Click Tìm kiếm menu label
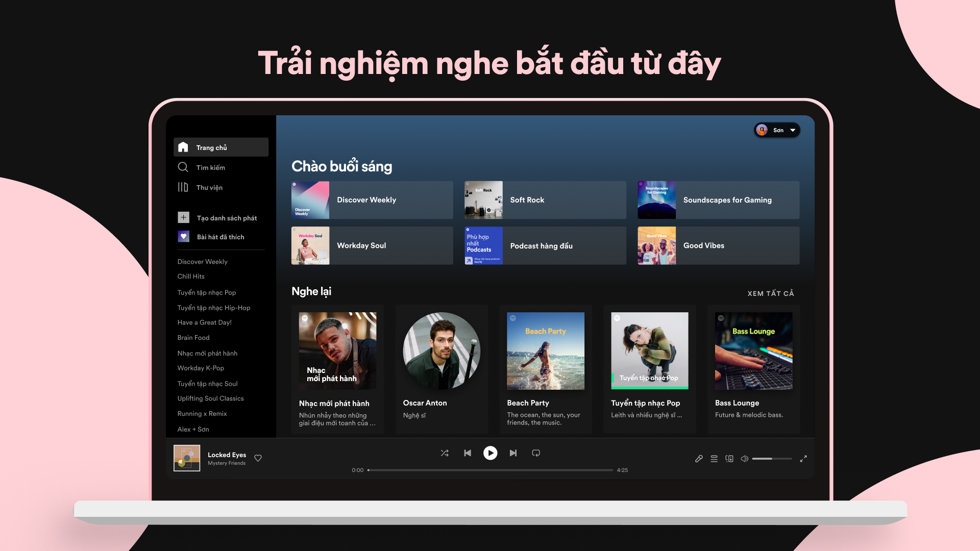Image resolution: width=980 pixels, height=551 pixels. (x=210, y=167)
